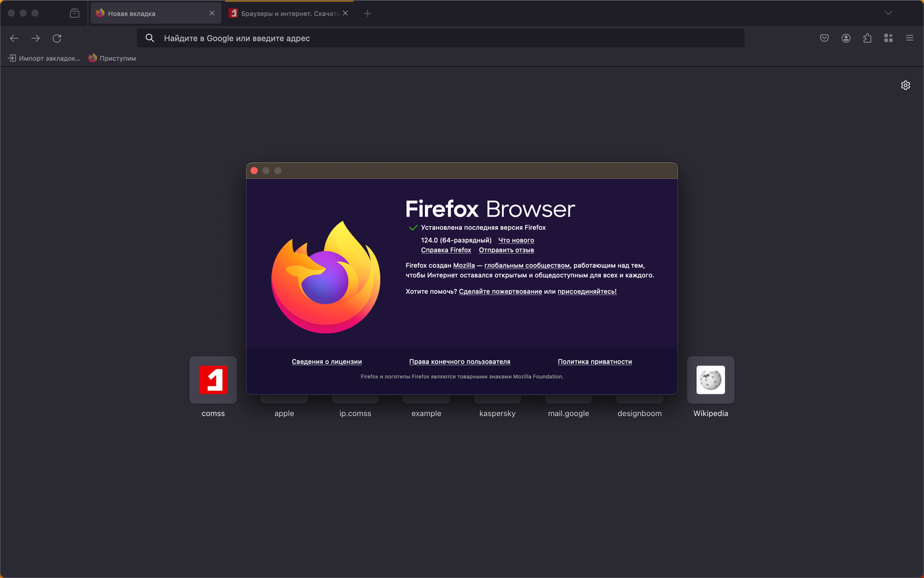Click the ip.comss shortcut label
Viewport: 924px width, 578px height.
[355, 413]
